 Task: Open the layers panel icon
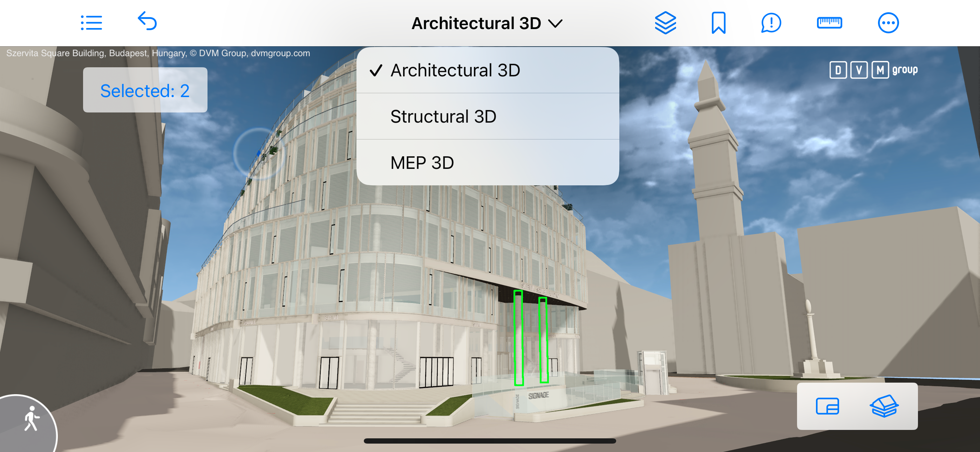pyautogui.click(x=665, y=23)
